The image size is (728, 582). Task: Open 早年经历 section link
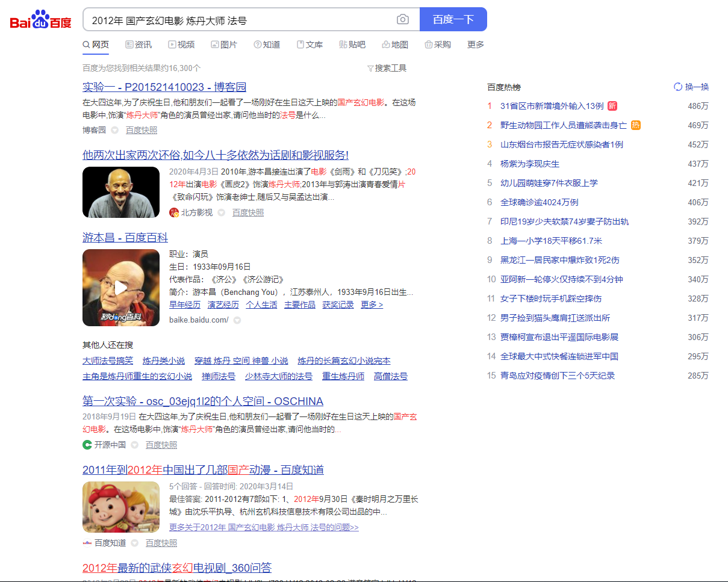185,305
